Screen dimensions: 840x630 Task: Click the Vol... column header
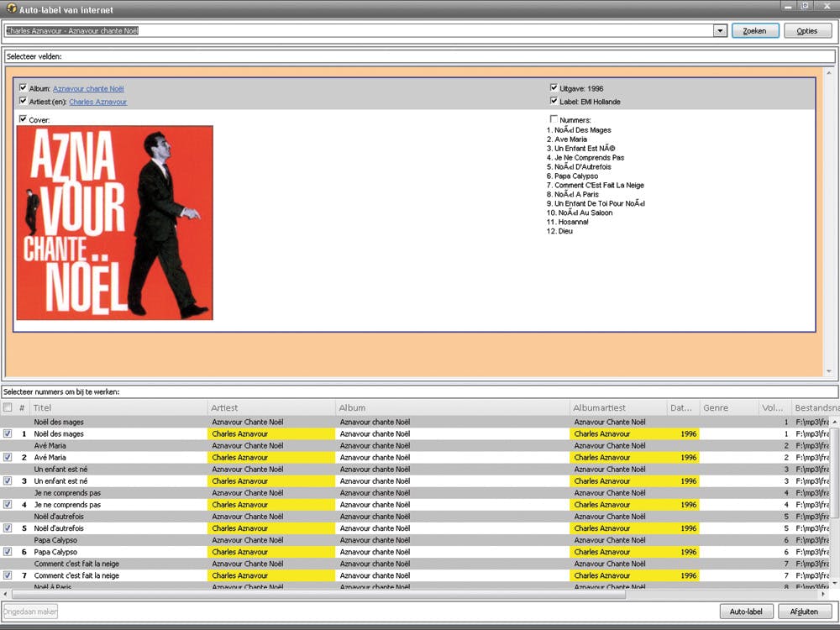click(774, 407)
